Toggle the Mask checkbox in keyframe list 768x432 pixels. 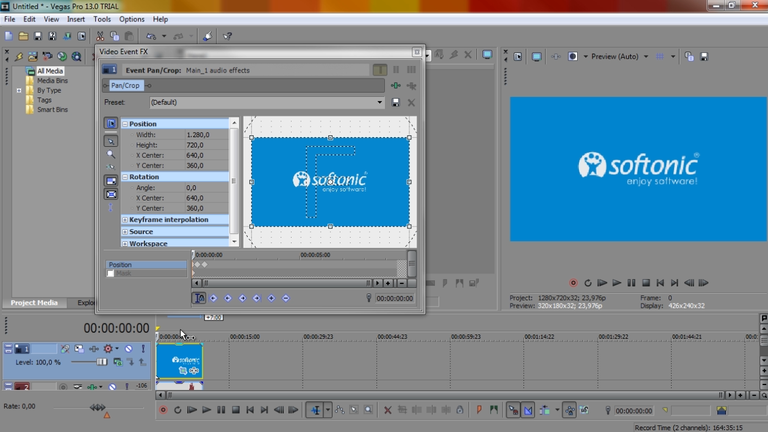click(111, 273)
